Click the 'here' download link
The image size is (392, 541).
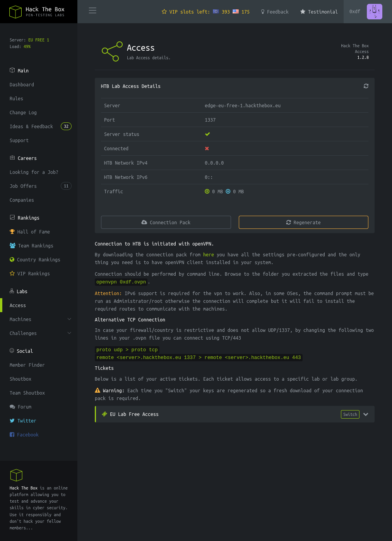(208, 255)
